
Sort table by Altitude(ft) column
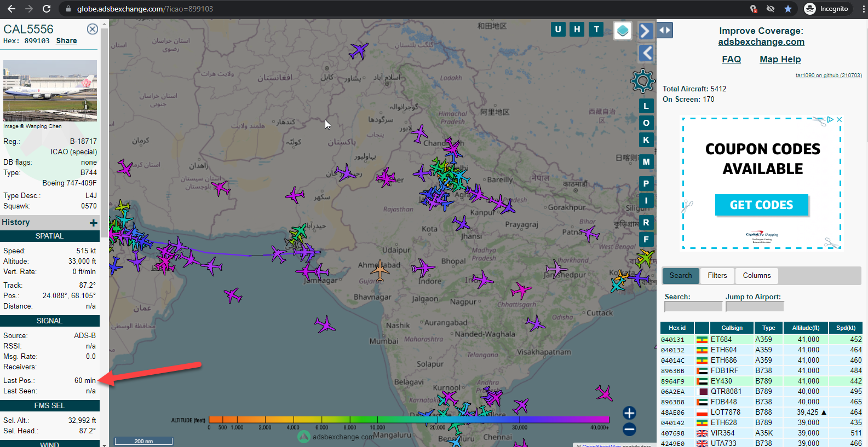point(806,328)
